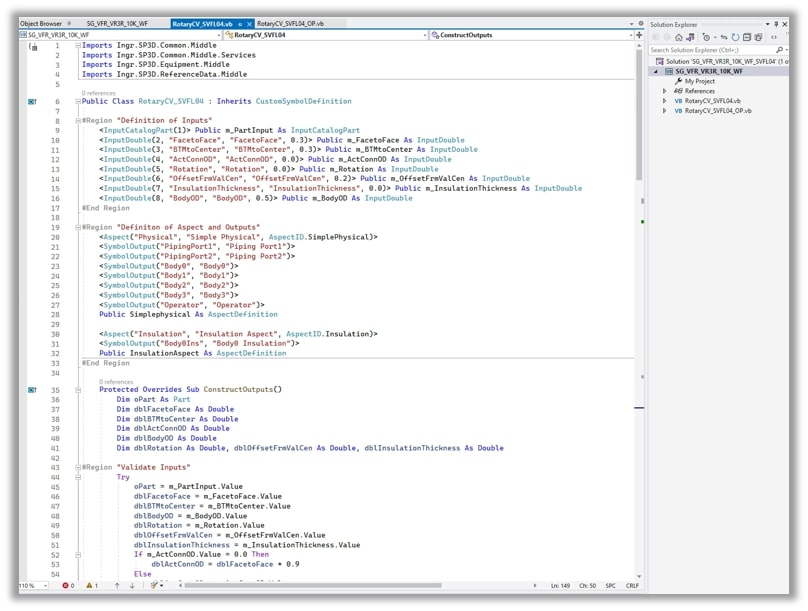Collapse region Validate Inputs
The height and width of the screenshot is (611, 808).
78,467
